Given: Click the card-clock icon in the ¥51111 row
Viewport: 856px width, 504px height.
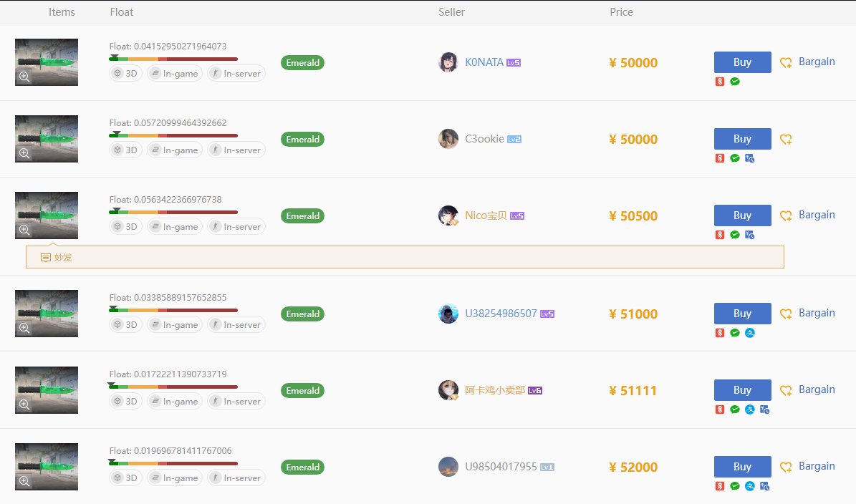Looking at the screenshot, I should pyautogui.click(x=764, y=409).
